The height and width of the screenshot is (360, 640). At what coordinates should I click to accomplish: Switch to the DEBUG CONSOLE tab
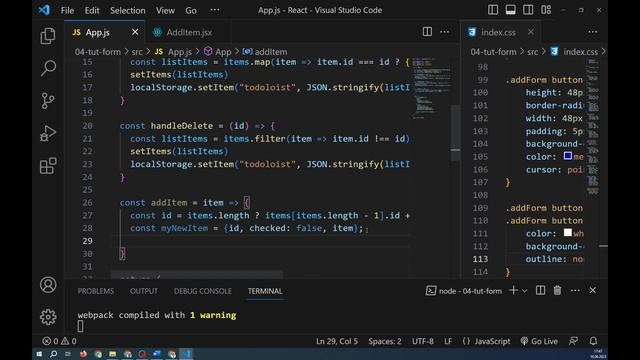coord(203,291)
